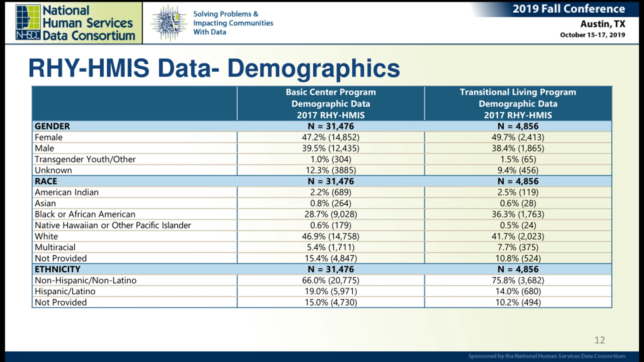Click the 'Unknown' gender row label
644x362 pixels.
tap(53, 170)
